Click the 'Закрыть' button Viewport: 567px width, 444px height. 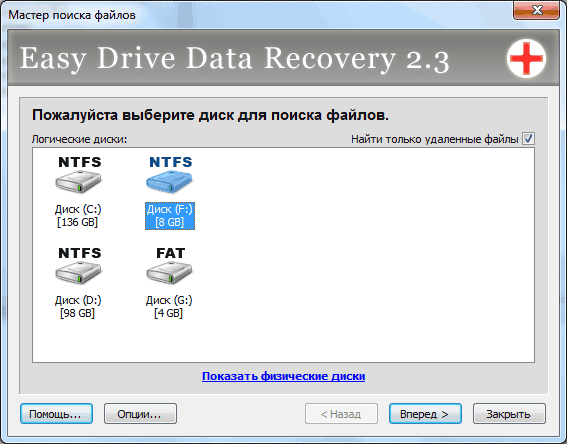pos(509,414)
